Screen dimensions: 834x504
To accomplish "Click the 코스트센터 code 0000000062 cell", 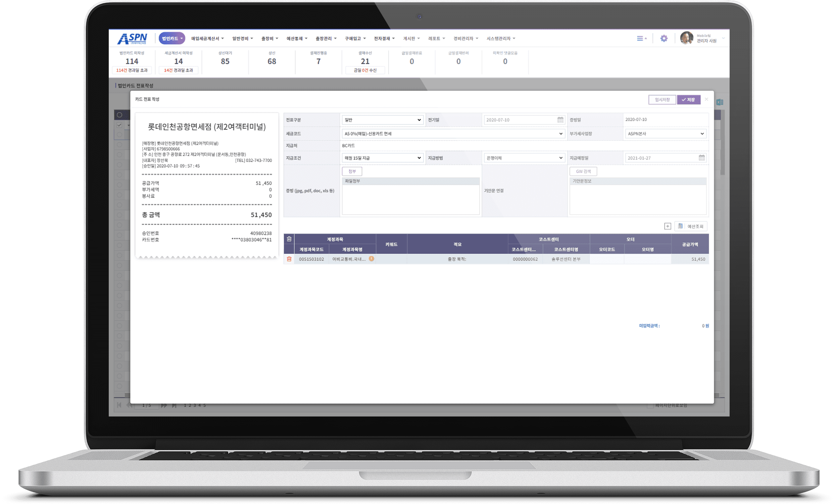I will [x=525, y=259].
